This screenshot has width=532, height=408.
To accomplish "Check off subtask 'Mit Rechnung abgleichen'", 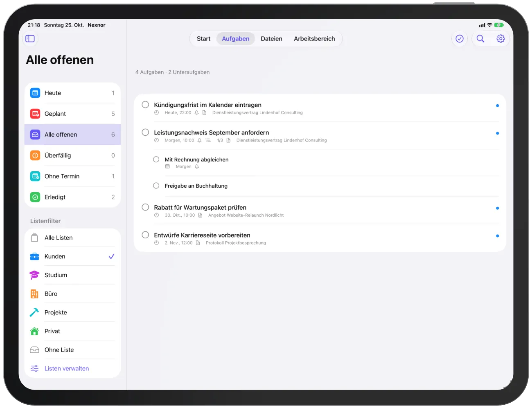I will point(156,159).
